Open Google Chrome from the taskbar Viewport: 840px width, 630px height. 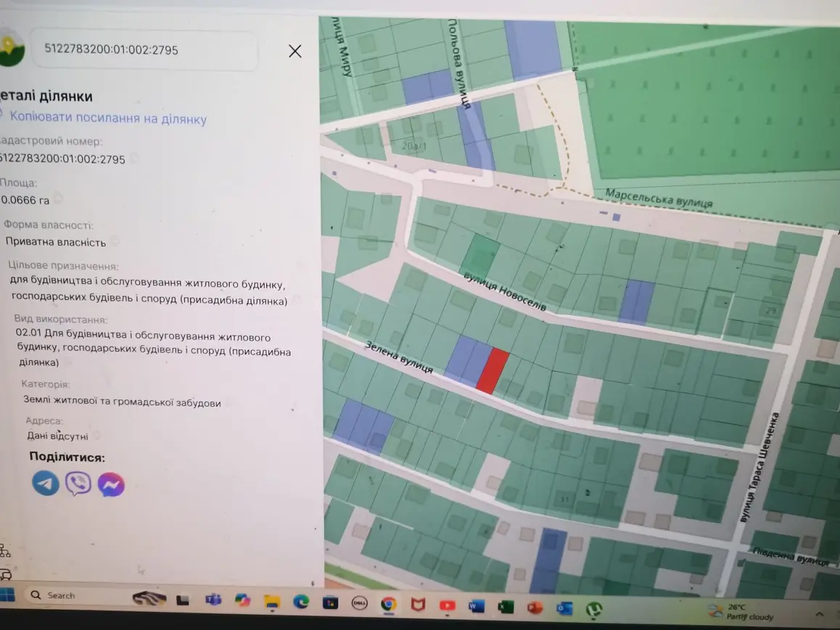click(388, 604)
